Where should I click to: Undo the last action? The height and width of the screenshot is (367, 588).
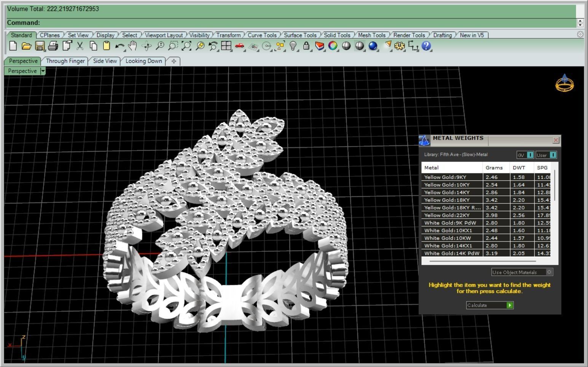(x=120, y=46)
